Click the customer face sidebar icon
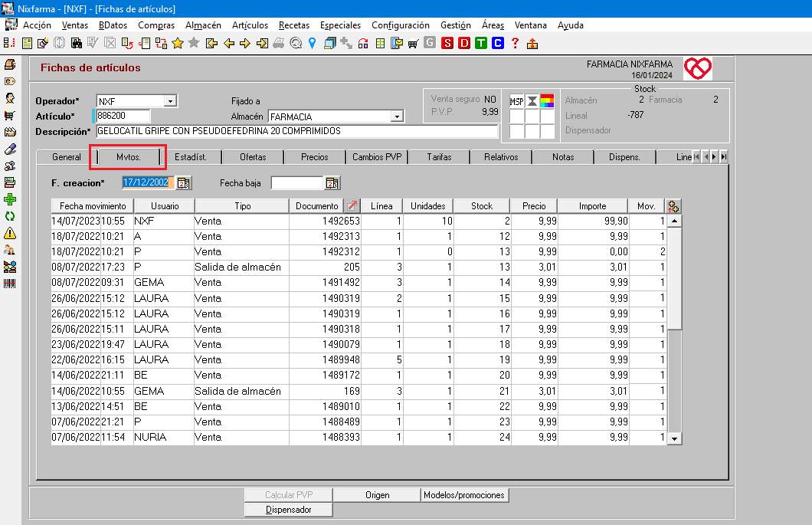Image resolution: width=812 pixels, height=525 pixels. pyautogui.click(x=10, y=98)
